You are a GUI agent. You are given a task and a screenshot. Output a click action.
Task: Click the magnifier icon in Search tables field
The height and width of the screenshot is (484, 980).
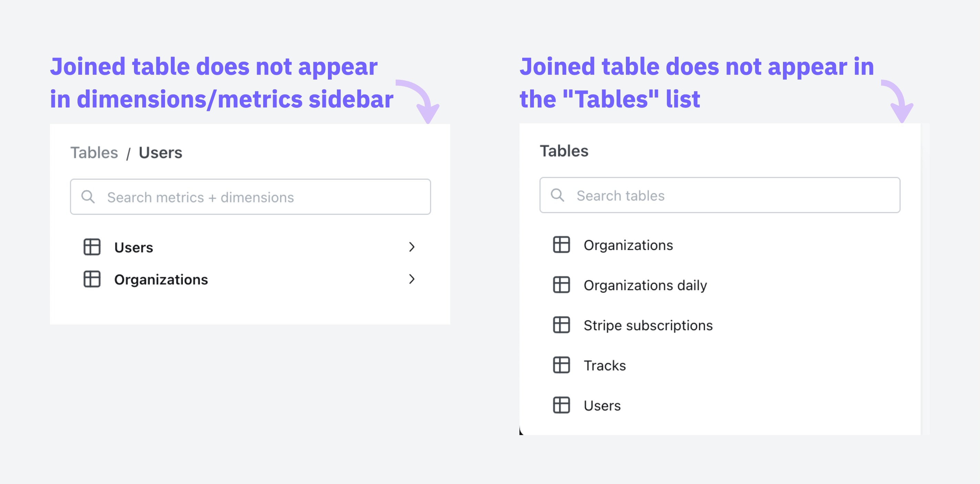coord(557,195)
